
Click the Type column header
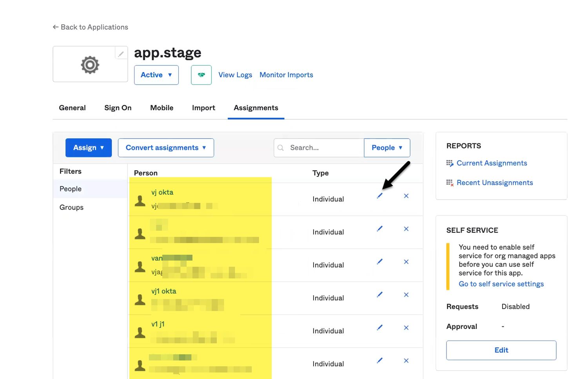(321, 173)
